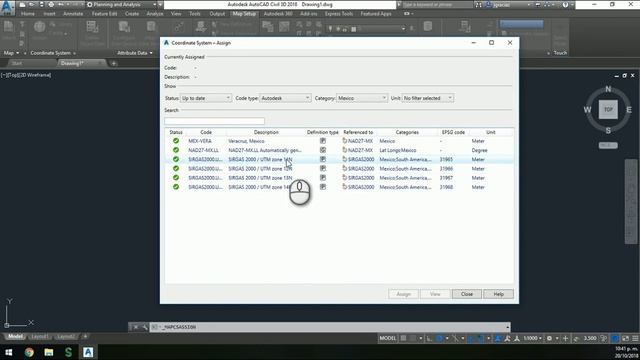Click definition type icon in MEX-VERA row
The image size is (640, 360).
[x=323, y=141]
